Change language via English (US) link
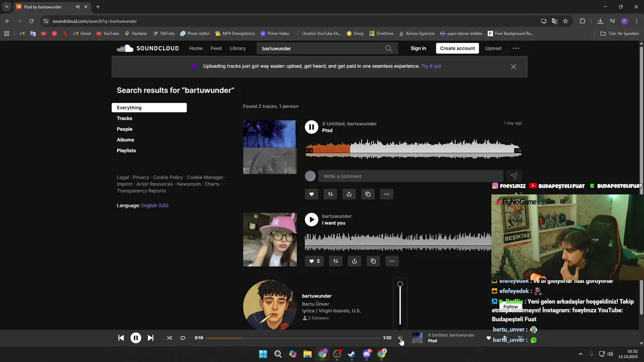 [155, 206]
